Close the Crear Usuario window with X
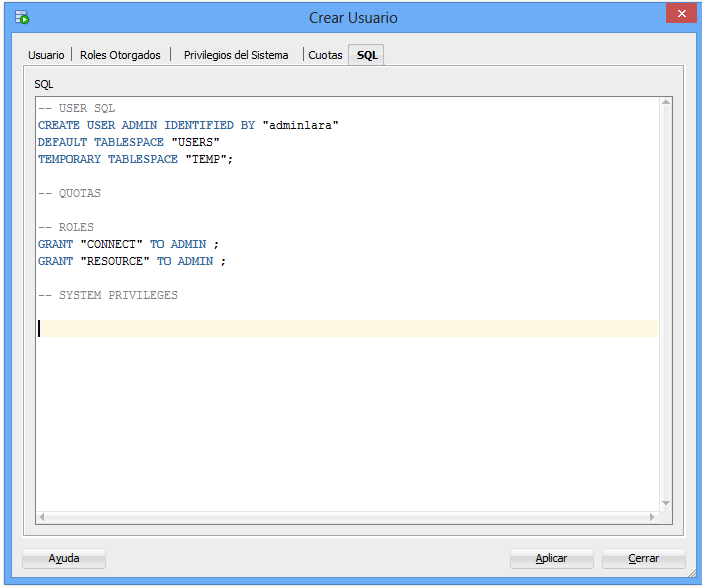Viewport: 702px width, 587px height. pyautogui.click(x=681, y=13)
